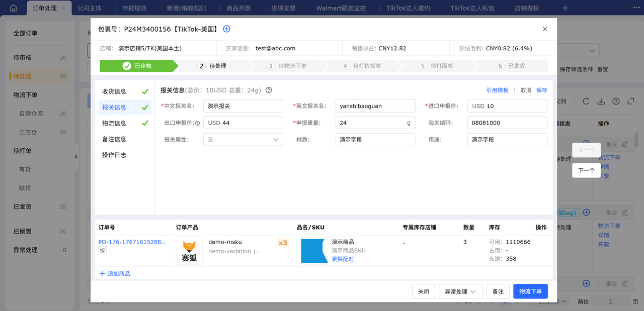Add a package tag with the circled plus icon

(226, 29)
